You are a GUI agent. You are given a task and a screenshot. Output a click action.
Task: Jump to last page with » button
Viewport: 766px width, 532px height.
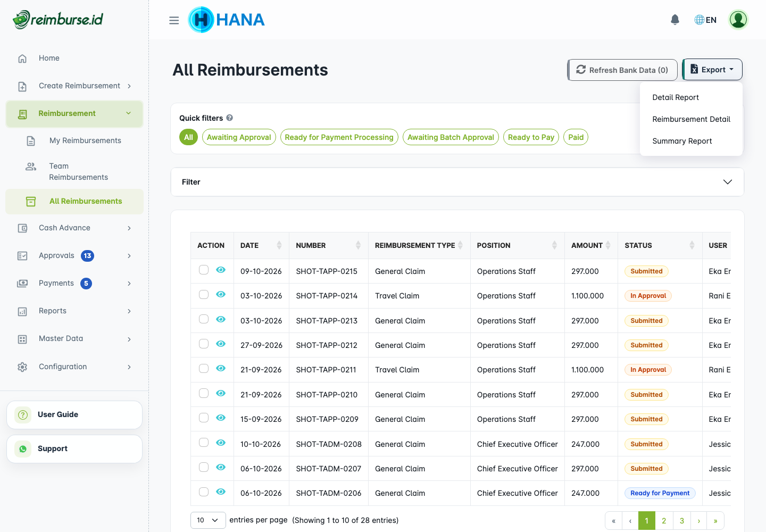[x=715, y=521]
